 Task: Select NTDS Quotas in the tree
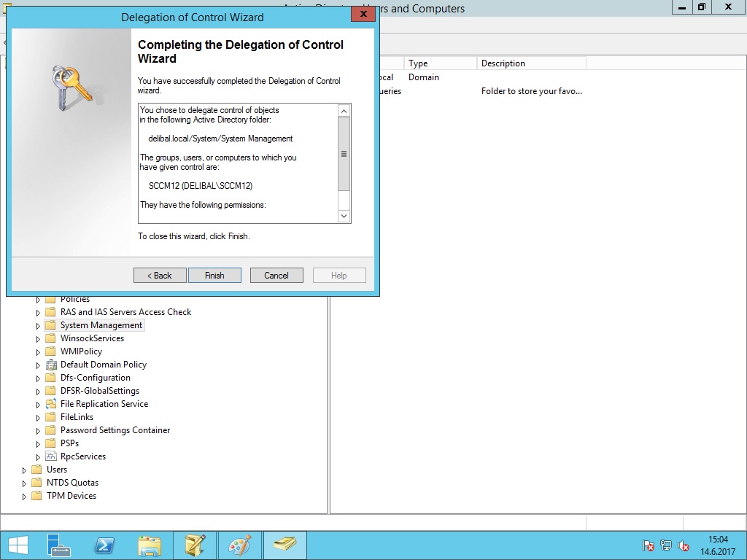(72, 483)
